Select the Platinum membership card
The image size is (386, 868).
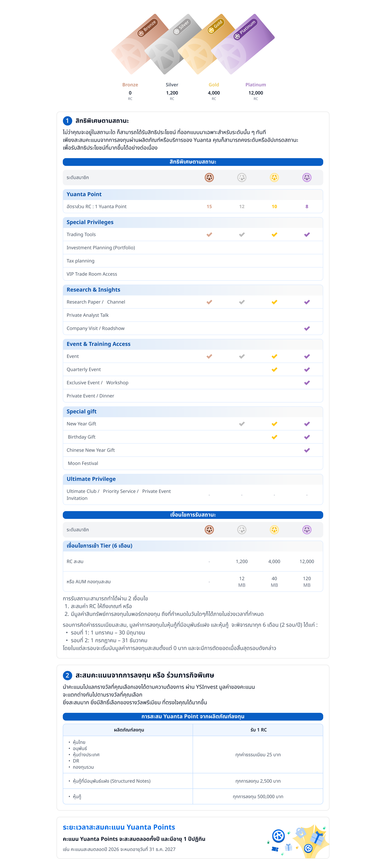(x=243, y=44)
